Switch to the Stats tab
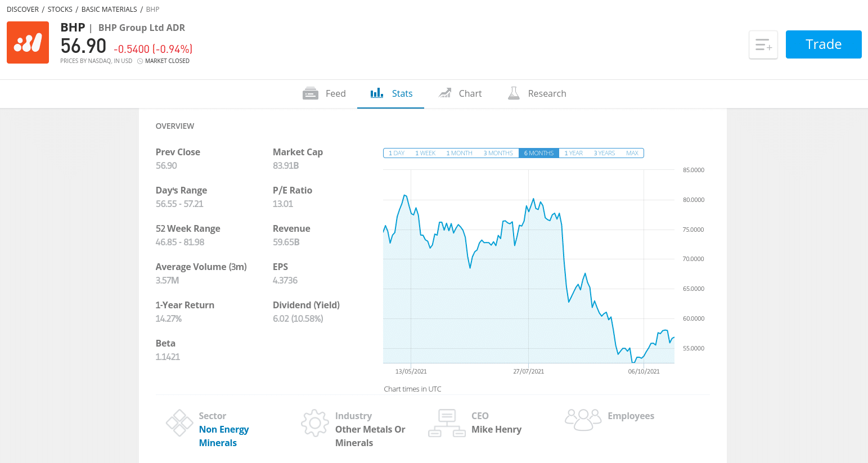Image resolution: width=868 pixels, height=463 pixels. pyautogui.click(x=391, y=93)
